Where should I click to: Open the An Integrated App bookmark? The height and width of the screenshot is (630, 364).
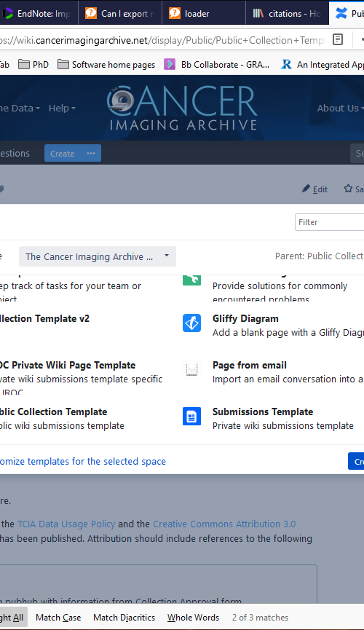tap(323, 64)
